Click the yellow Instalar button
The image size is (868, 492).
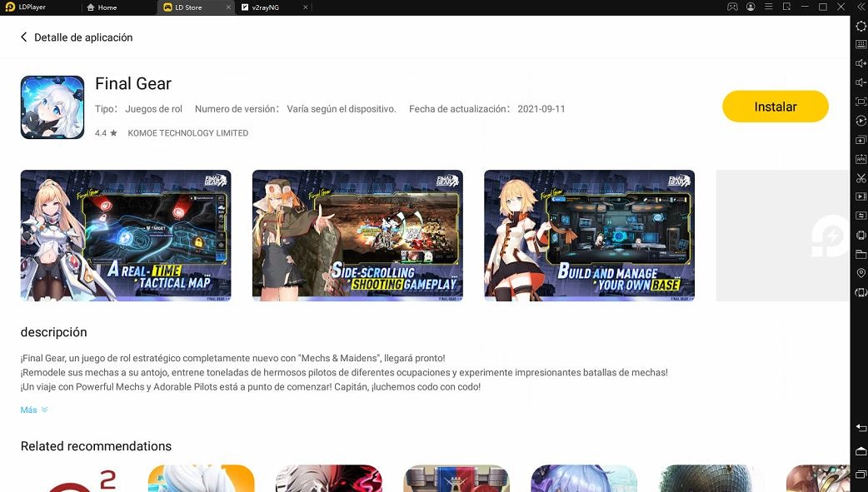point(775,107)
